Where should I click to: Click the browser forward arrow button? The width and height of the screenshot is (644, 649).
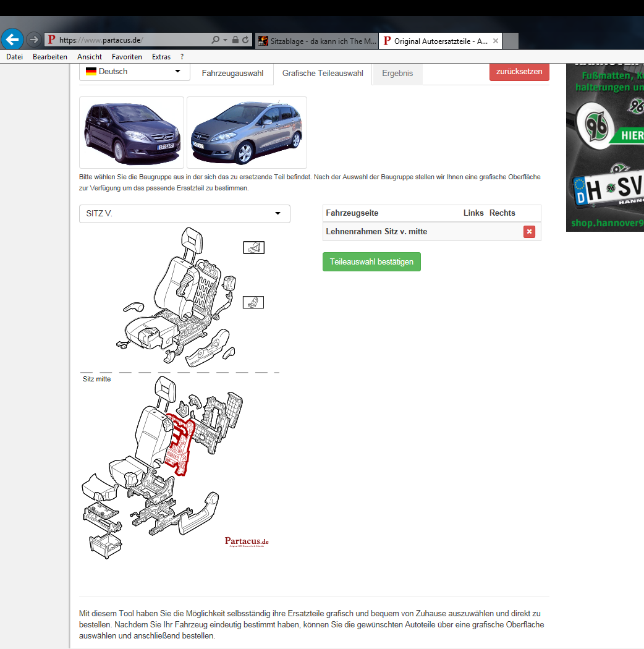pos(34,40)
